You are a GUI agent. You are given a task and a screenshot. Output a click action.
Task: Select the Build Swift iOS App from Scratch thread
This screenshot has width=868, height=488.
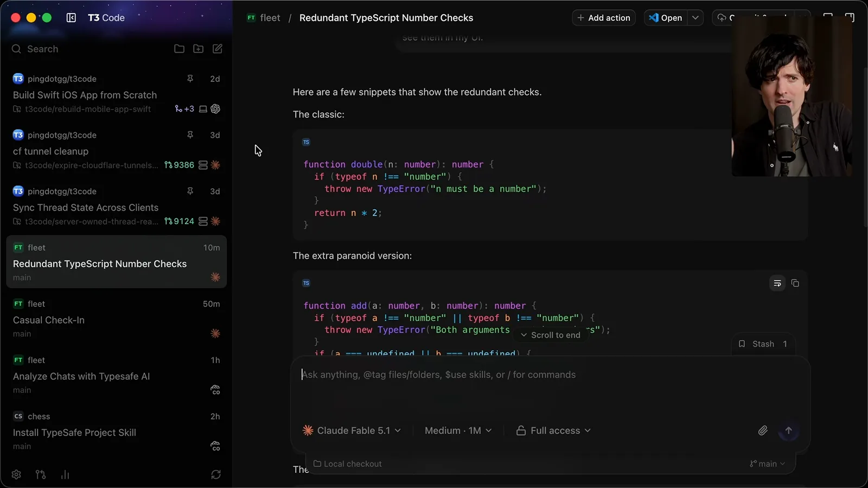[x=116, y=94]
